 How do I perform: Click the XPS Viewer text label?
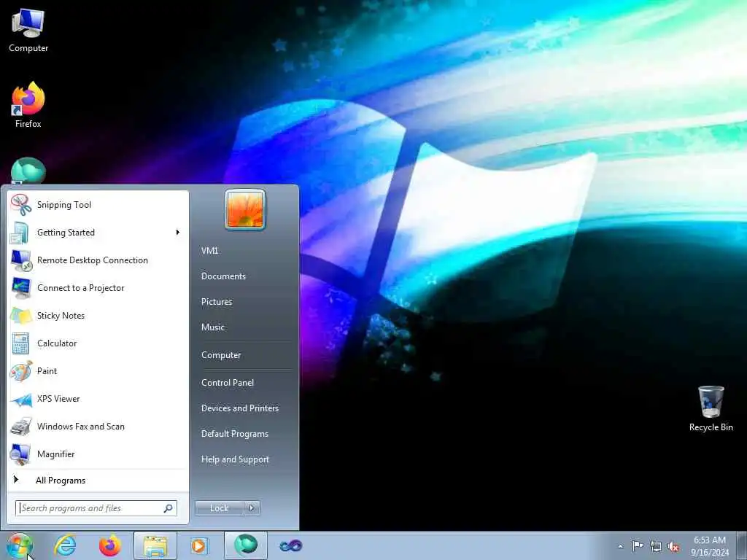[58, 399]
